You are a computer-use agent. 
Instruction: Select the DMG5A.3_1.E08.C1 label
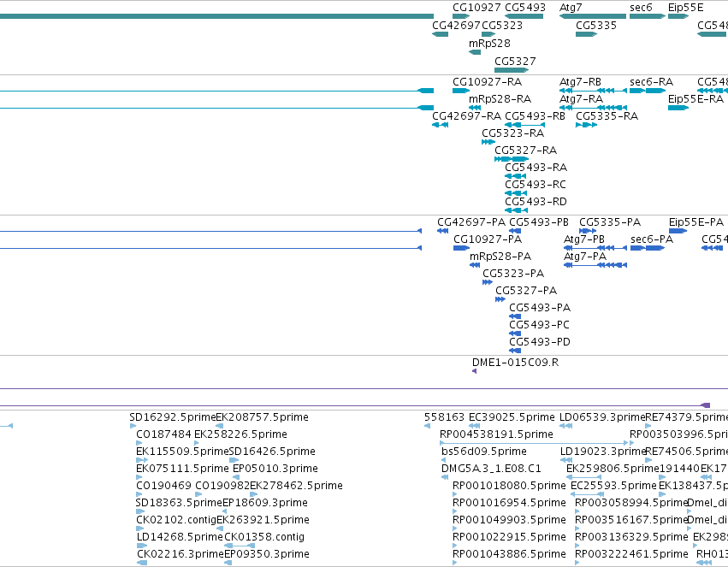click(491, 470)
